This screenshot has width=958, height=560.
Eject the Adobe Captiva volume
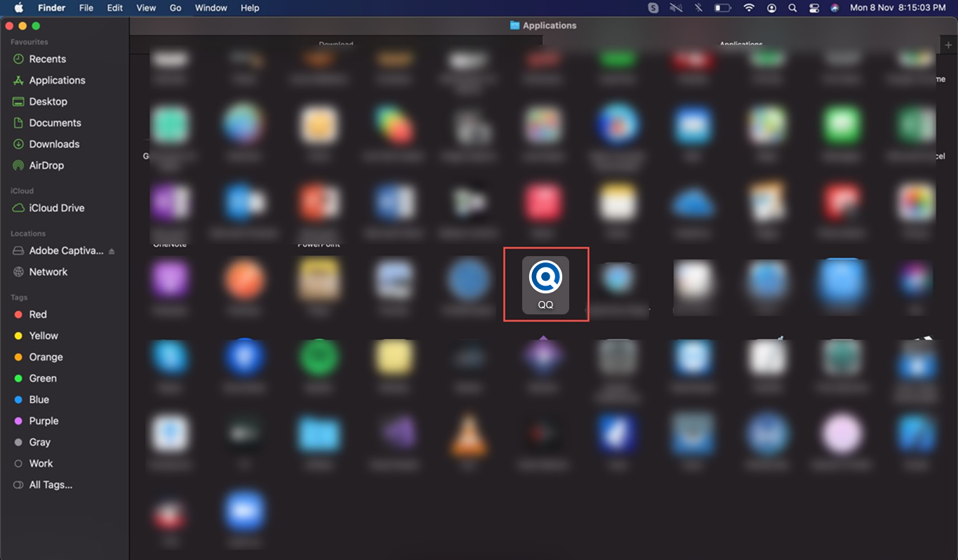coord(112,251)
